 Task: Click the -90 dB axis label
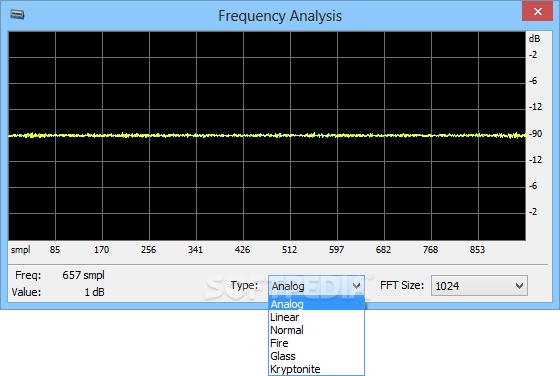click(x=535, y=134)
